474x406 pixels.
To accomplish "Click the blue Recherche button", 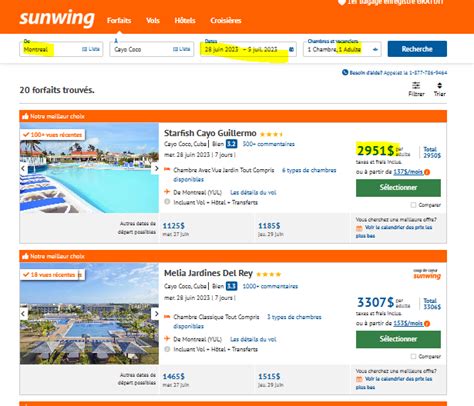I will 417,49.
